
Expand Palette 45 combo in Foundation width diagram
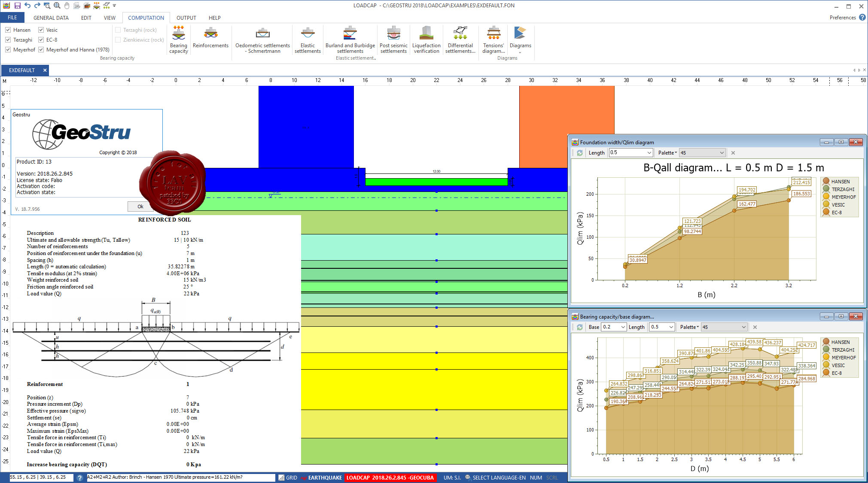(722, 153)
